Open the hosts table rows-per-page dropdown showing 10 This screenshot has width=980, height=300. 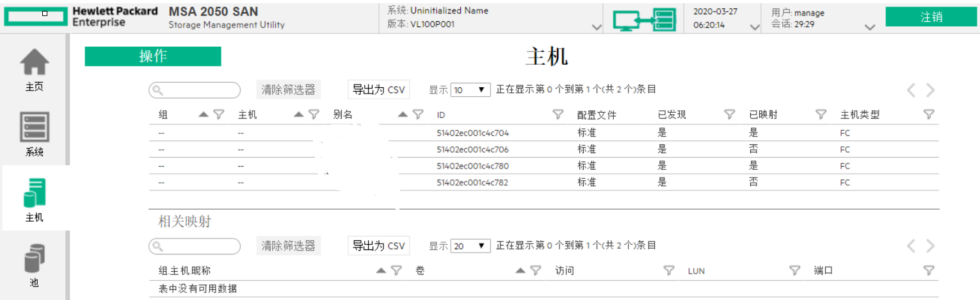pyautogui.click(x=470, y=90)
